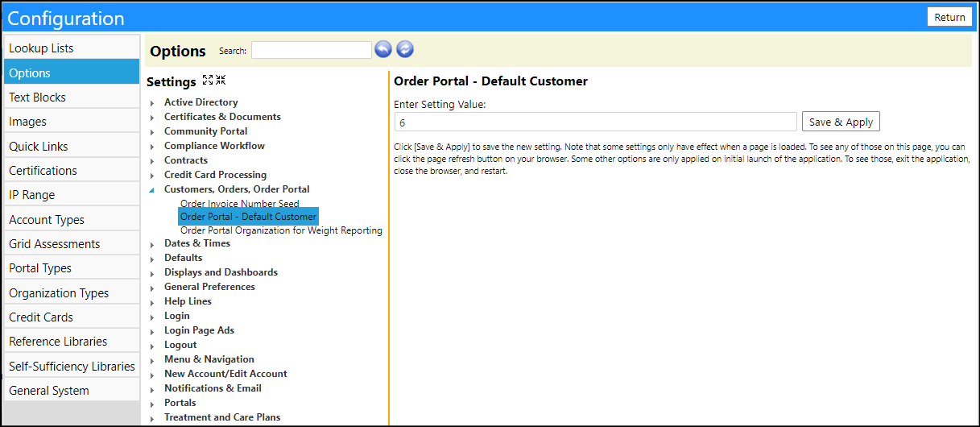Screen dimensions: 980x427
Task: Click Compliance Workflow tree label
Action: tap(214, 146)
